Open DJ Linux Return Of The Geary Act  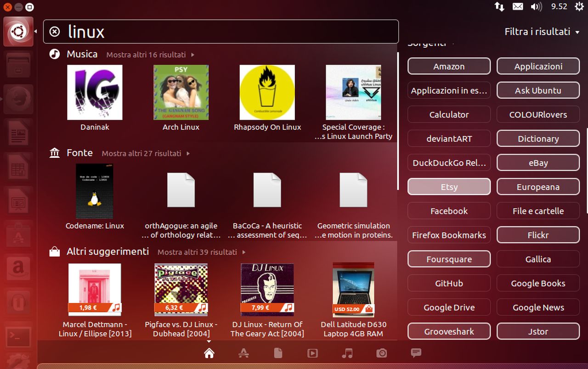(267, 301)
